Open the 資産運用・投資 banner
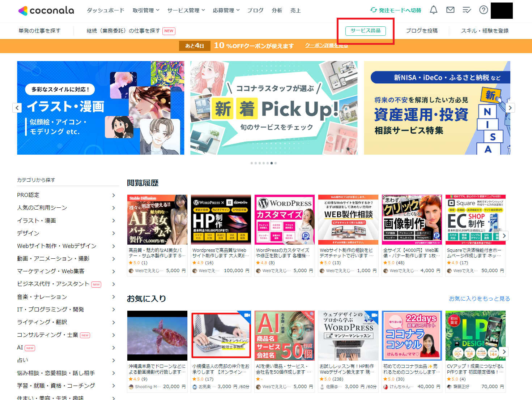Image resolution: width=532 pixels, height=400 pixels. (437, 108)
